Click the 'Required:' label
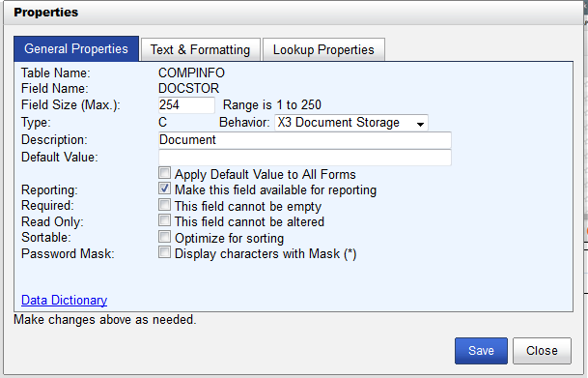 click(x=47, y=206)
